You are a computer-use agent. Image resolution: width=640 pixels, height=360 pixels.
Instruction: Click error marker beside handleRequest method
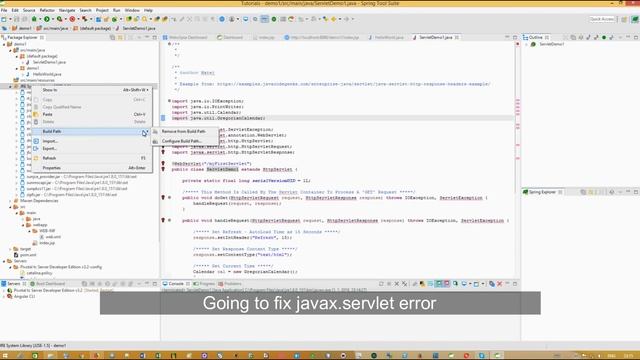[163, 220]
